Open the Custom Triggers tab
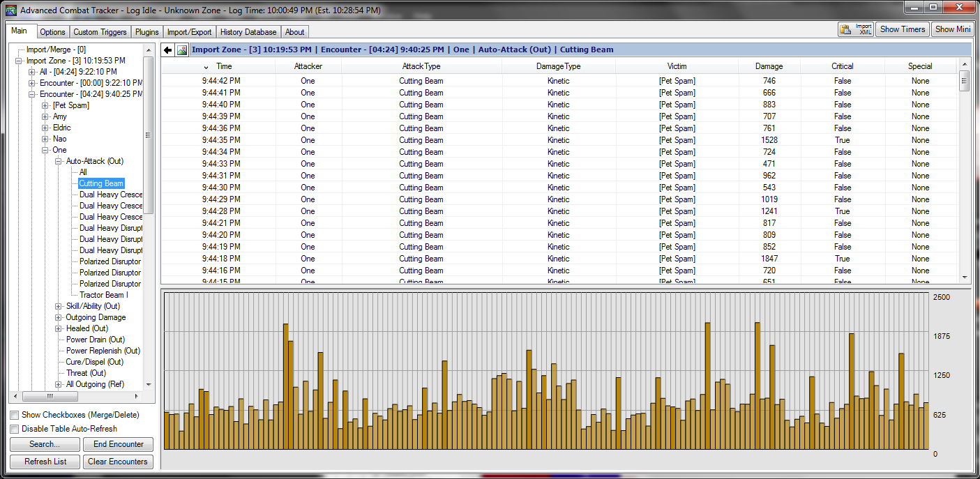Image resolution: width=980 pixels, height=479 pixels. pyautogui.click(x=100, y=32)
